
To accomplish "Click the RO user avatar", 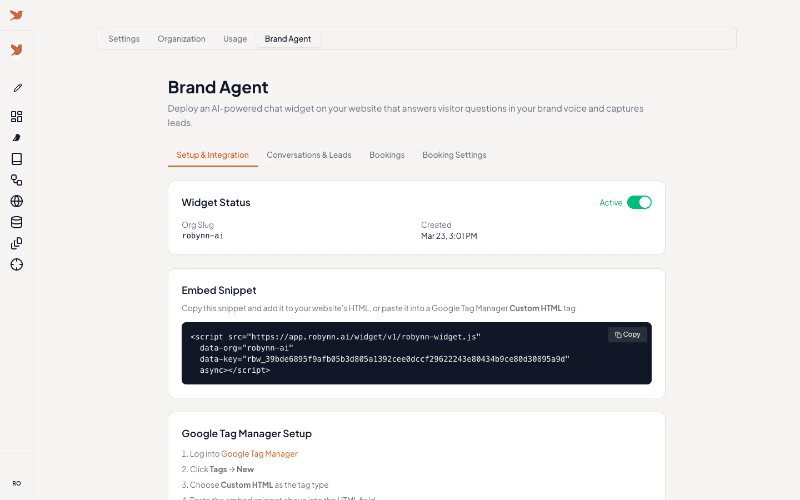I will 16,483.
